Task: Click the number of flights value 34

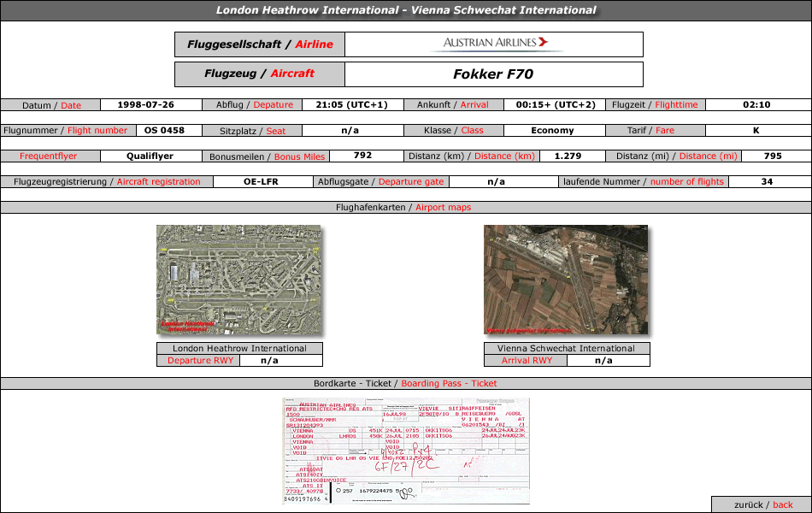Action: tap(767, 182)
